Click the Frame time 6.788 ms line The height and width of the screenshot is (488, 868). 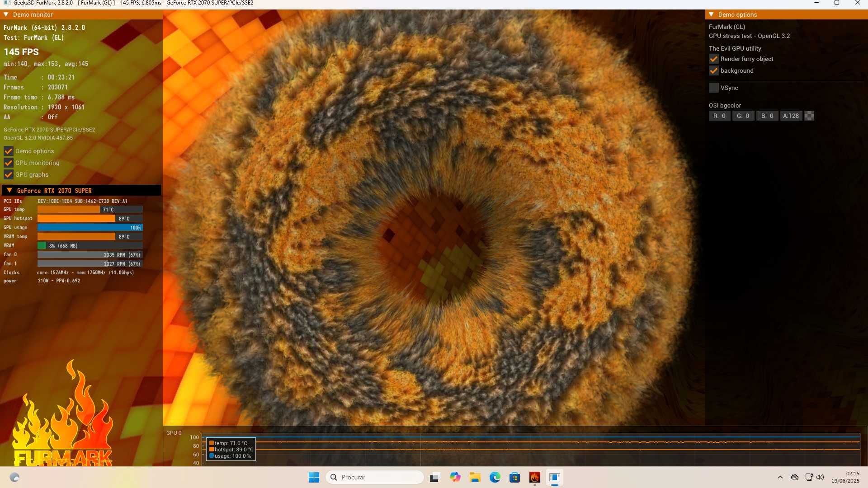[39, 97]
